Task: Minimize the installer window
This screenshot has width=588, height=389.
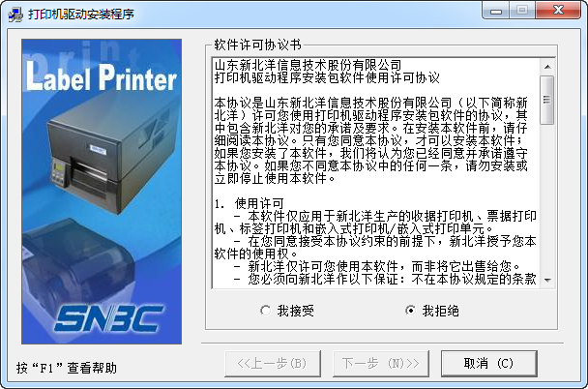Action: click(x=495, y=11)
